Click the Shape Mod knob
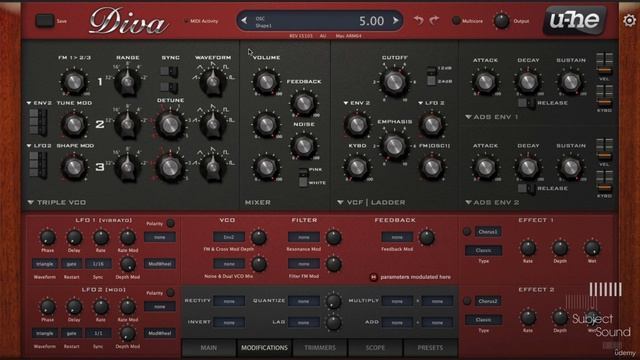640x360 pixels. pos(74,167)
